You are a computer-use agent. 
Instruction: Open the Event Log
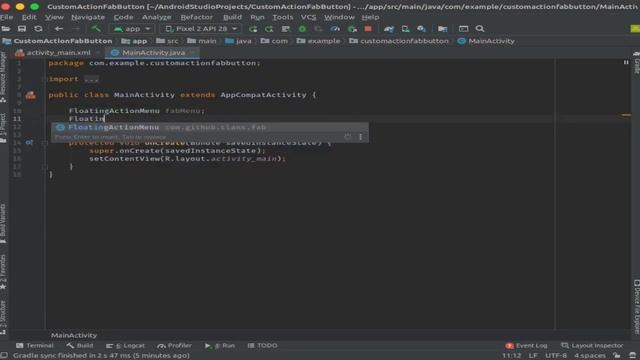coord(527,346)
